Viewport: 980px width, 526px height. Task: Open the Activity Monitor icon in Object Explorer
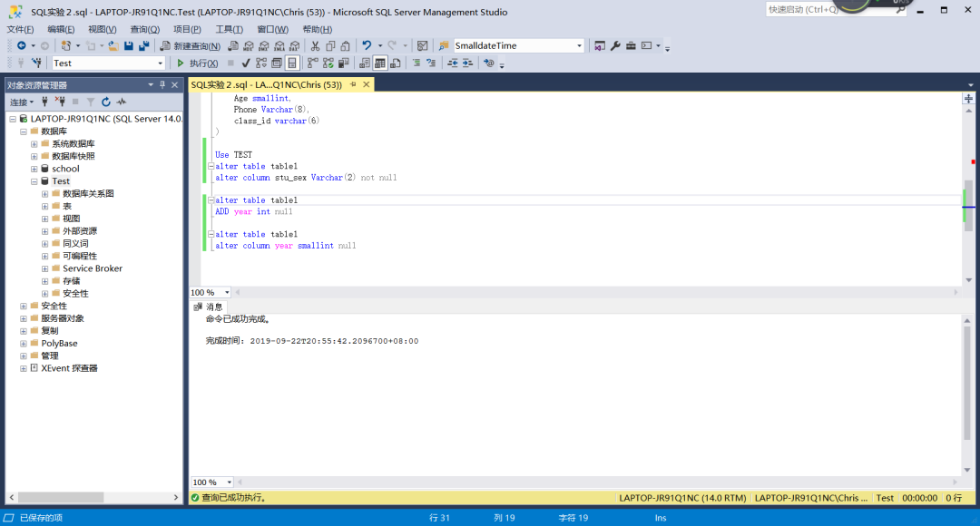coord(122,102)
